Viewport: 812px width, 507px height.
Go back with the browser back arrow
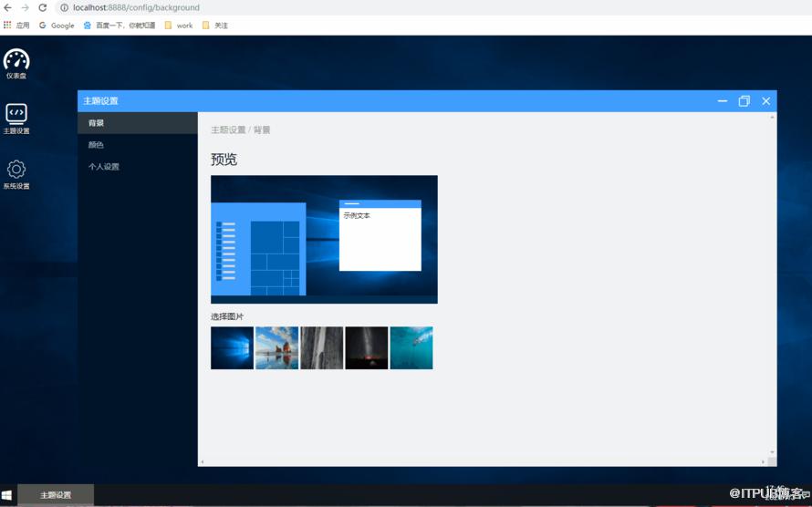(7, 8)
